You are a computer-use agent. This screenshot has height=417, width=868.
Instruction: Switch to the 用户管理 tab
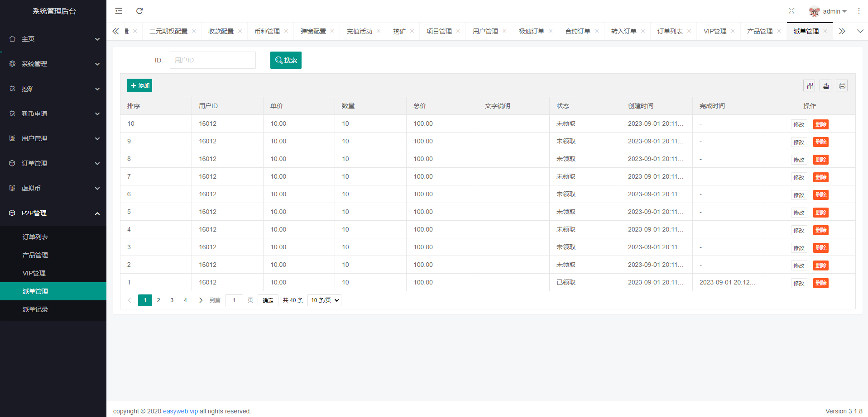485,31
